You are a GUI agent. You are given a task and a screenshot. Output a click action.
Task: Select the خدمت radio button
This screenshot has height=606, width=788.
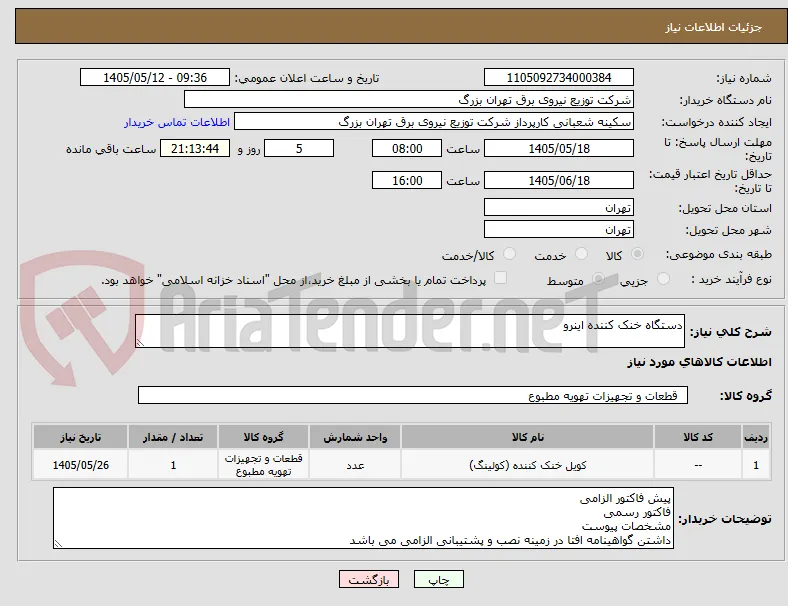pyautogui.click(x=581, y=254)
